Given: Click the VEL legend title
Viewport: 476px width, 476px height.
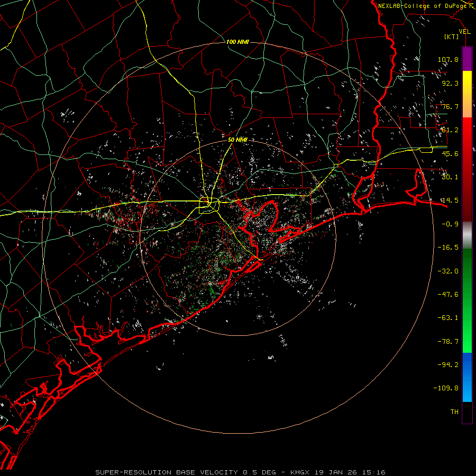Looking at the screenshot, I should click(464, 32).
